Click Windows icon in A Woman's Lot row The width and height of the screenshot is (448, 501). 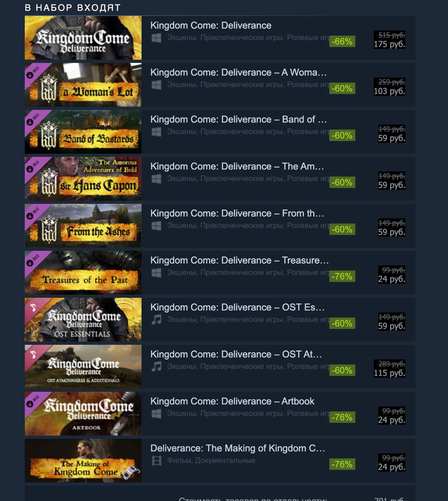click(156, 85)
